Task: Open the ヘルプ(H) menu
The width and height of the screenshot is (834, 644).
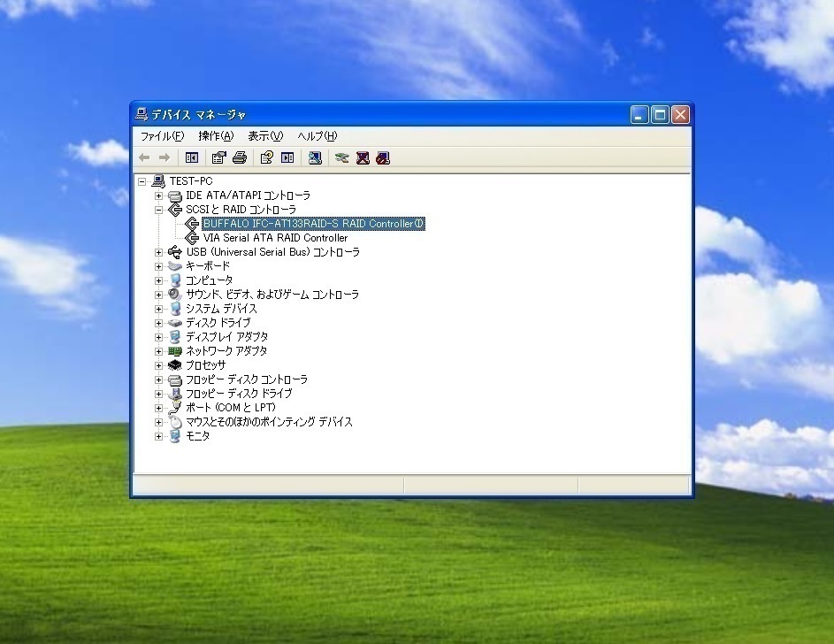Action: (x=317, y=136)
